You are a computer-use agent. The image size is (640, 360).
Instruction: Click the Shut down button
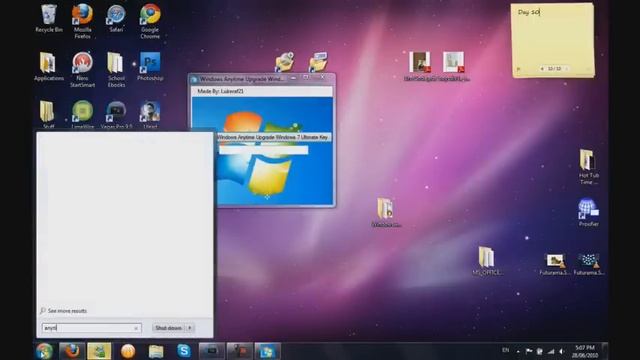[x=169, y=328]
